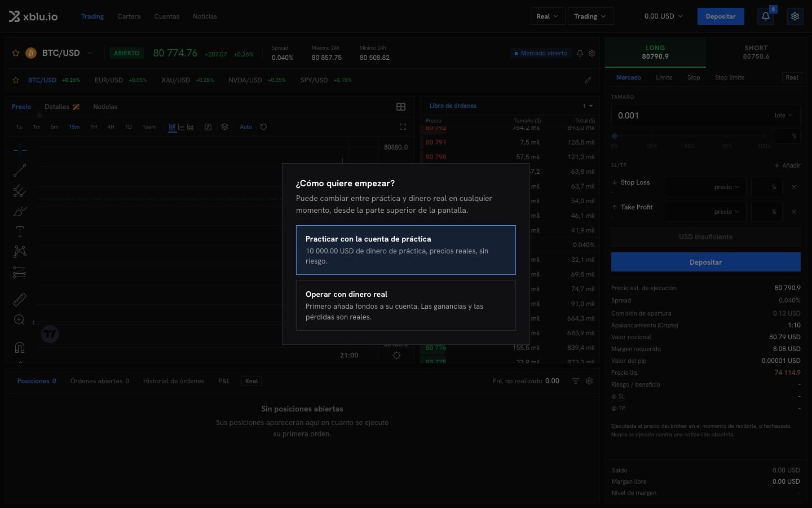
Task: Open the notifications bell in the header
Action: (x=766, y=16)
